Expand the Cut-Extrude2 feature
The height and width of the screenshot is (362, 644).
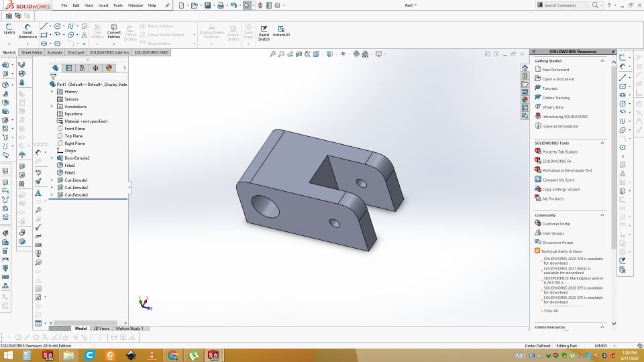point(52,188)
